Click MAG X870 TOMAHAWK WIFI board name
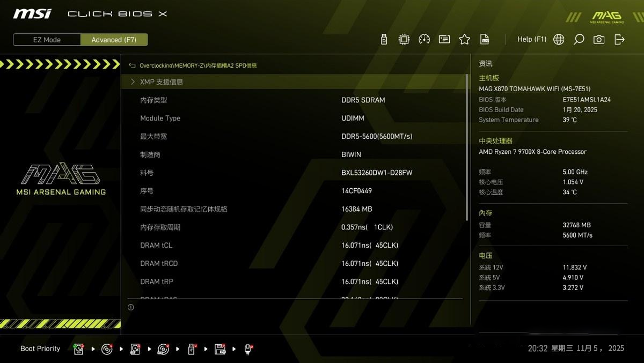 (x=535, y=89)
